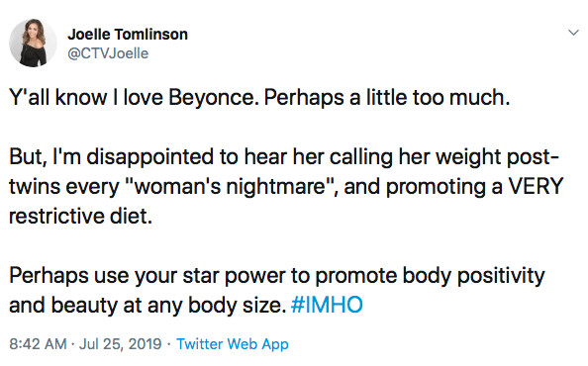
Task: Click the word "post-" at the line end
Action: coord(533,157)
